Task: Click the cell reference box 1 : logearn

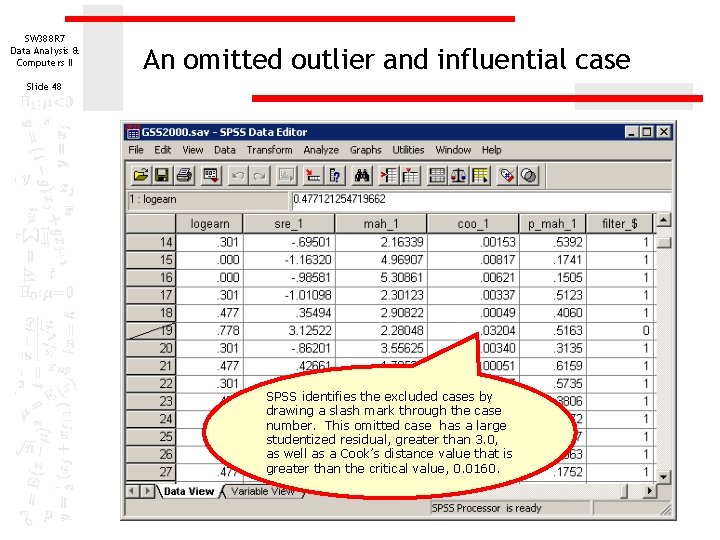Action: [208, 200]
